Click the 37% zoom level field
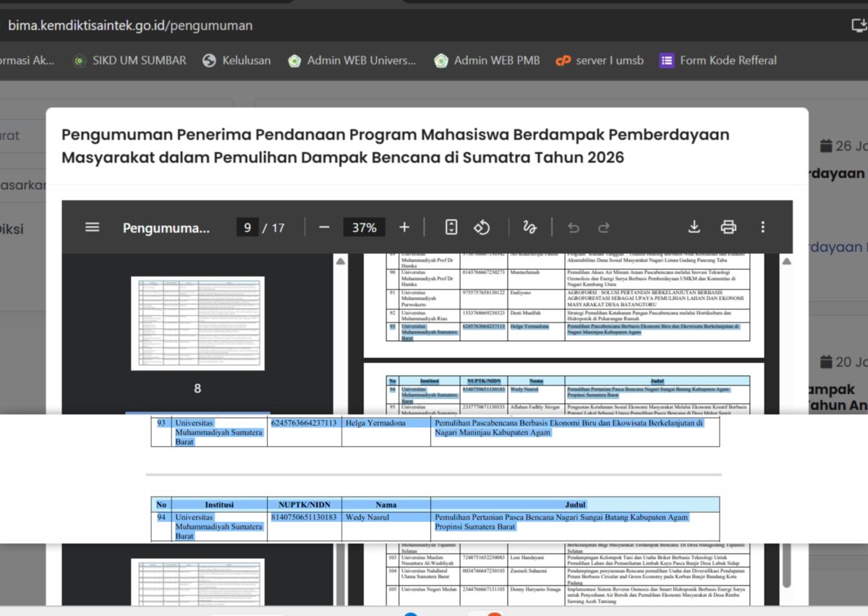Viewport: 868px width, 616px height. coord(364,228)
